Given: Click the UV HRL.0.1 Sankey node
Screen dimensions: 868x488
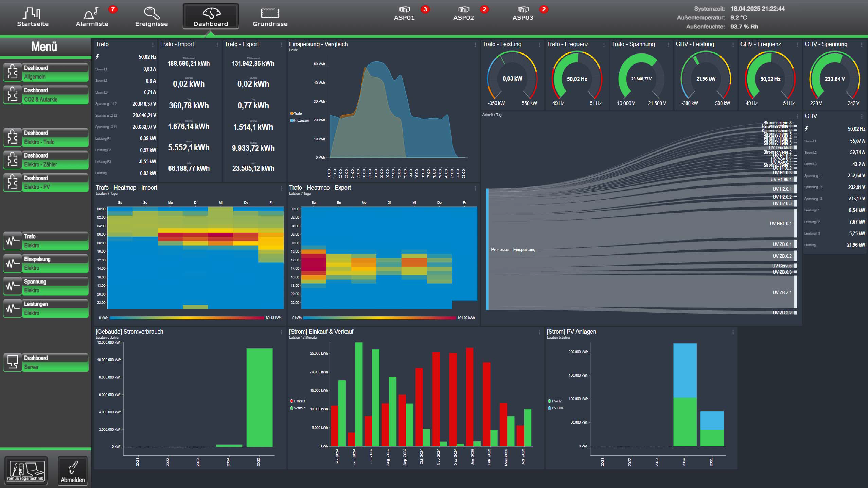Looking at the screenshot, I should click(796, 223).
